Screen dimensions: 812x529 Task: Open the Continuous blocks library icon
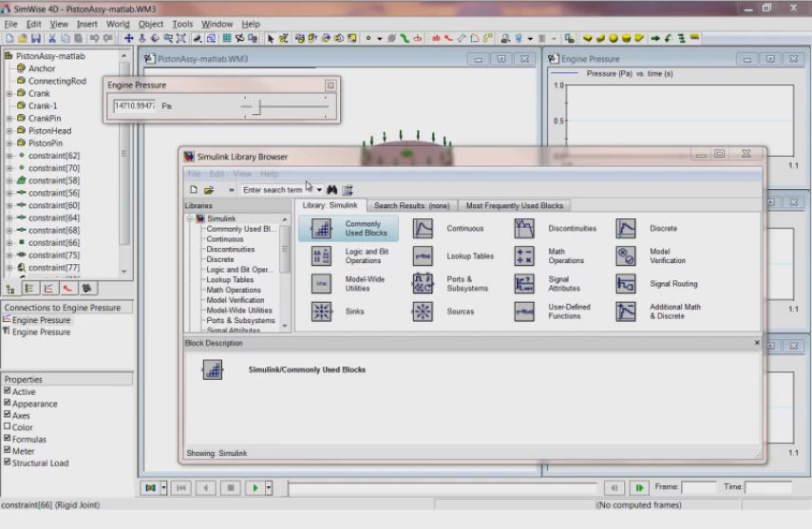click(x=423, y=229)
